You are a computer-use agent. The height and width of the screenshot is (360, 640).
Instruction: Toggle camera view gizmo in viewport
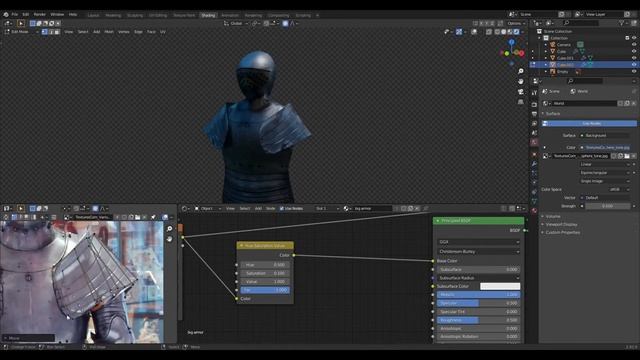click(x=521, y=92)
